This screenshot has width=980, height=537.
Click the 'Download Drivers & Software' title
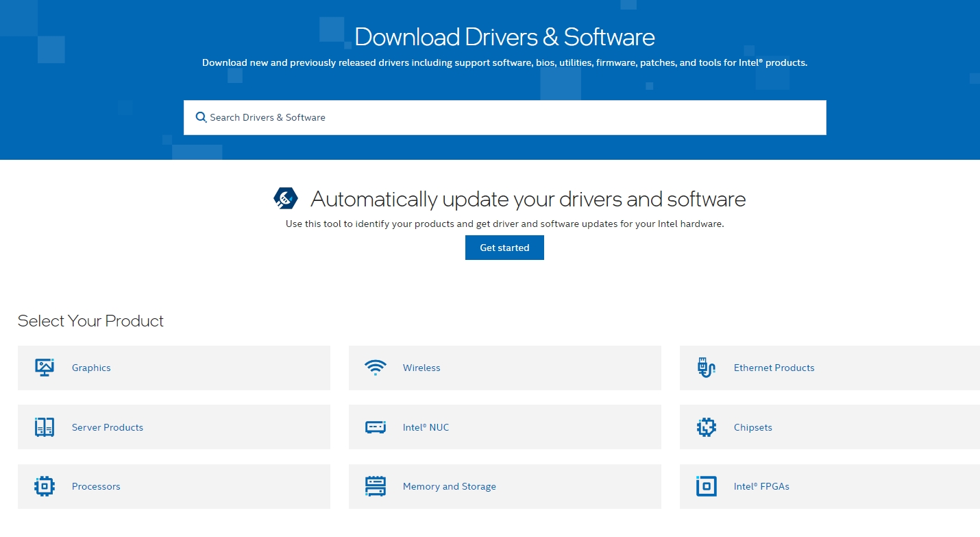(x=504, y=36)
